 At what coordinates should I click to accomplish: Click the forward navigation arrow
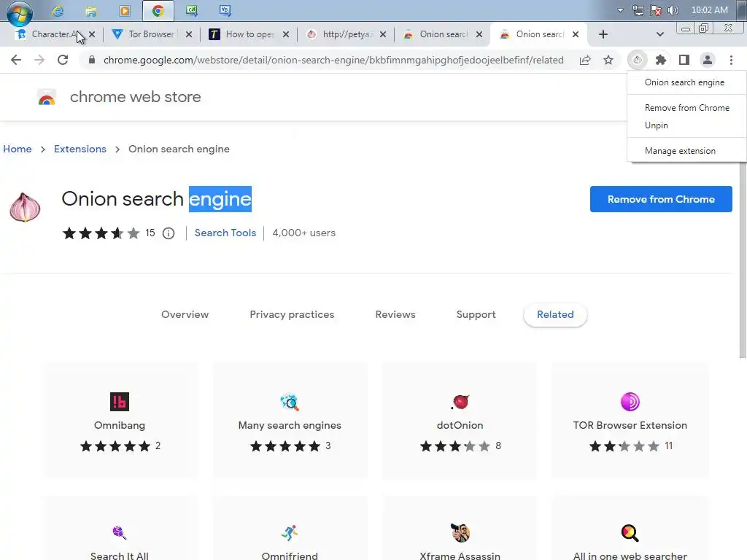39,60
